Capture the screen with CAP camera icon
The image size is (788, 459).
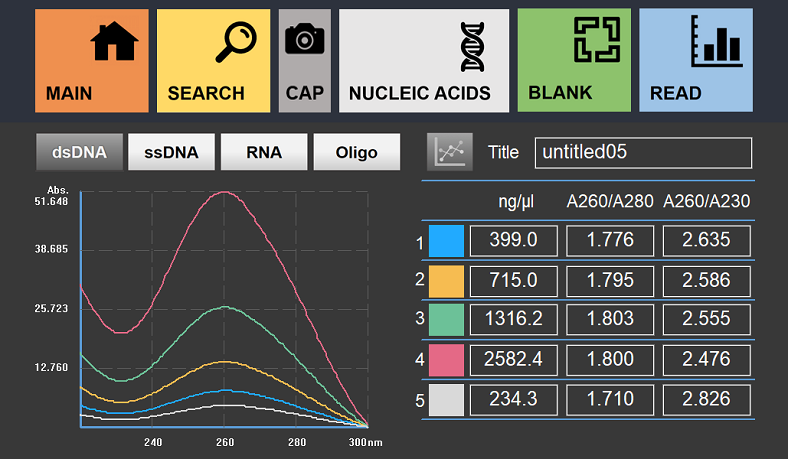(x=305, y=60)
